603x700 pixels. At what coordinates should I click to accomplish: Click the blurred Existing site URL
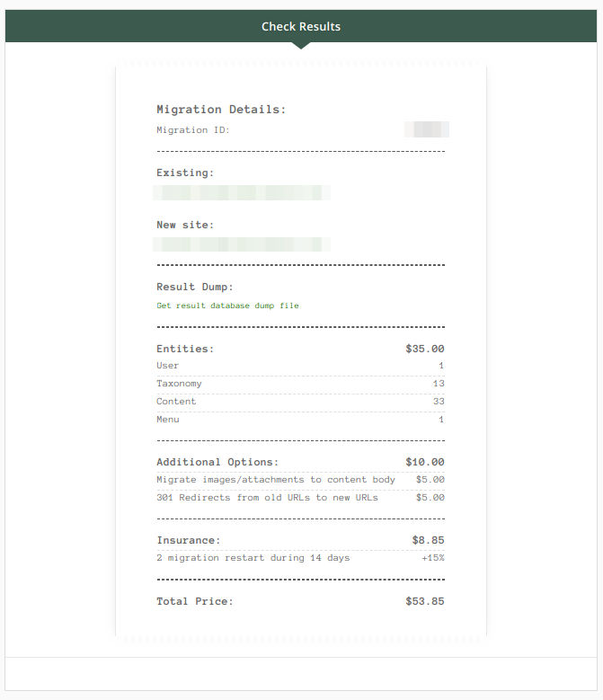click(242, 193)
